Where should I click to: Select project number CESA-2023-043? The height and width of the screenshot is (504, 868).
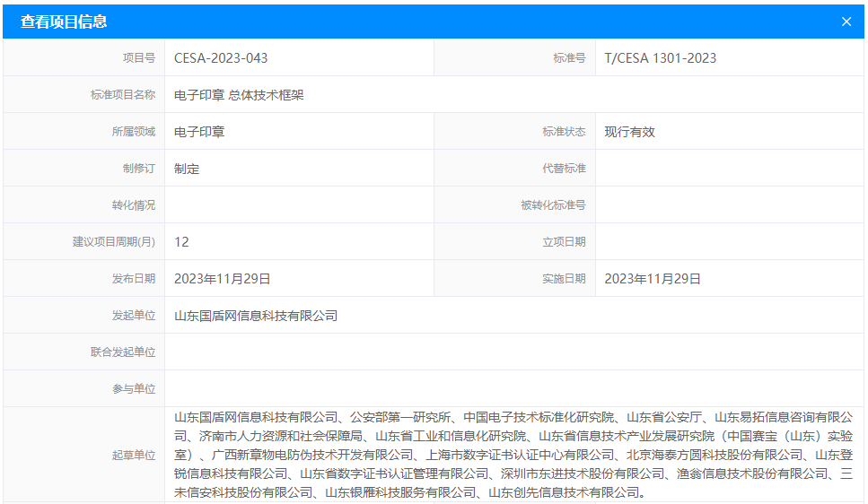coord(221,58)
